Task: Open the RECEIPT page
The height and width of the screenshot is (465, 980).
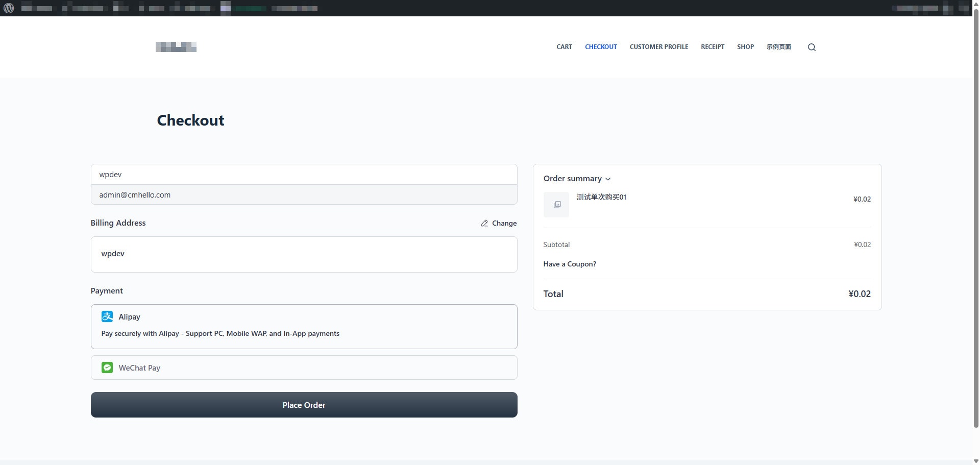Action: (x=713, y=46)
